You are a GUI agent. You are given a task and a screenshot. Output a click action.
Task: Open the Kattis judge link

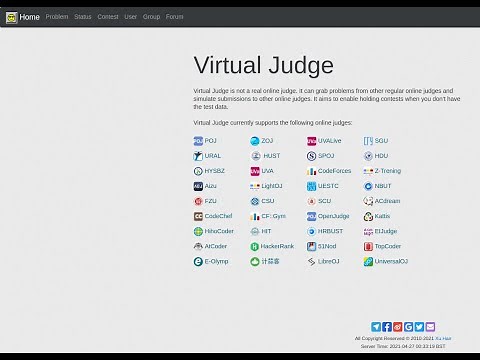click(x=382, y=216)
